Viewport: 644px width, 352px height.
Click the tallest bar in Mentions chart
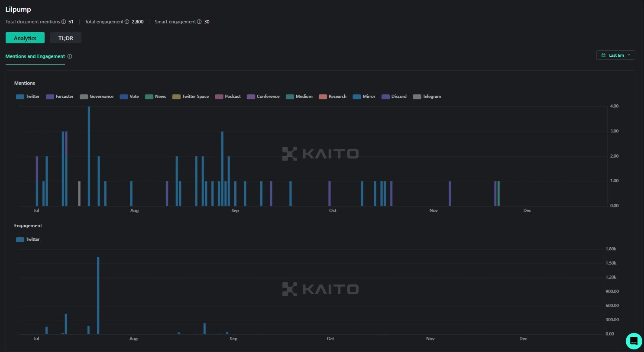point(89,156)
